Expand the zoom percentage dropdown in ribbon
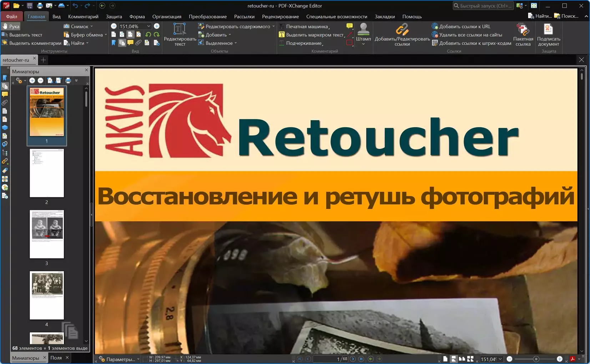The width and height of the screenshot is (590, 364). pos(148,26)
